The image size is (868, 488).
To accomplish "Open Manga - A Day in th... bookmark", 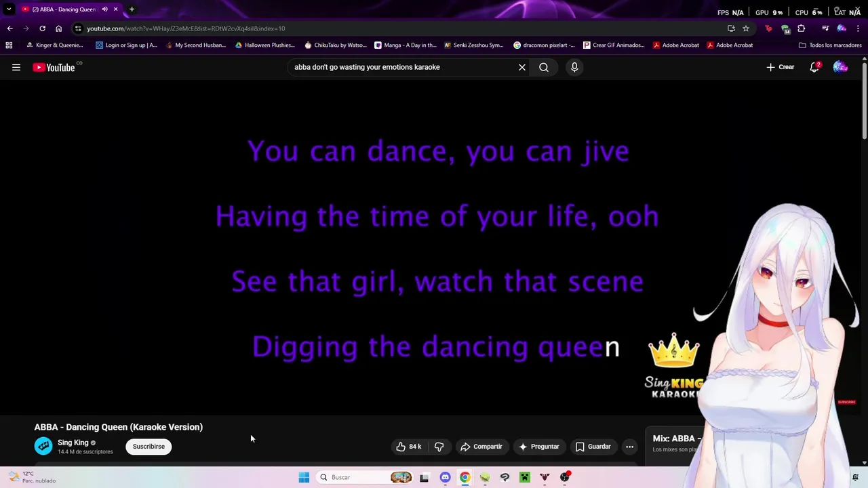I will [406, 45].
